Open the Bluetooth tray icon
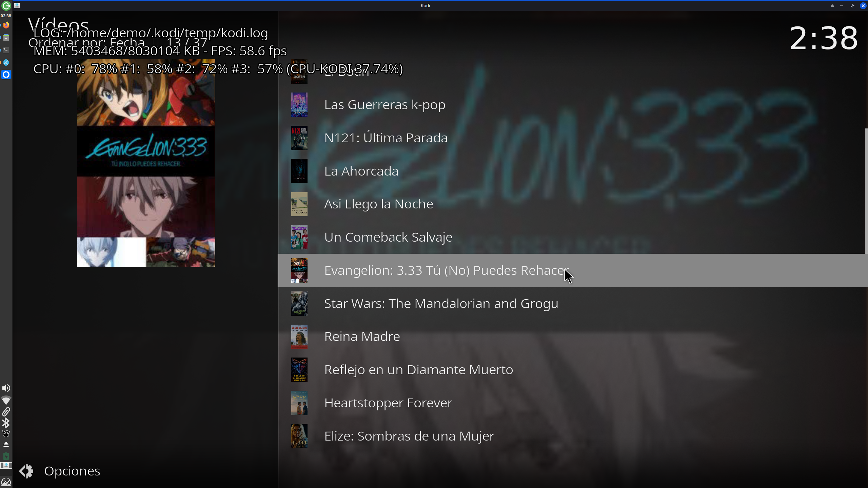 coord(6,423)
